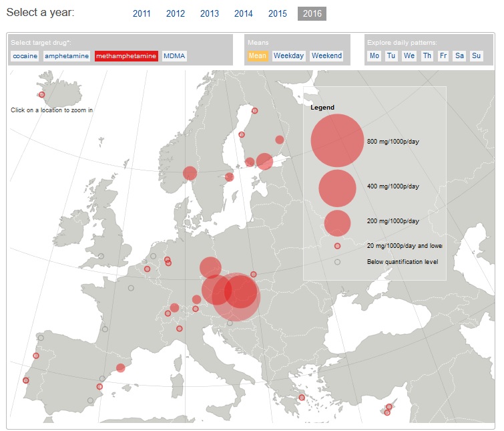
Task: Open the 2016 year tab
Action: 312,13
